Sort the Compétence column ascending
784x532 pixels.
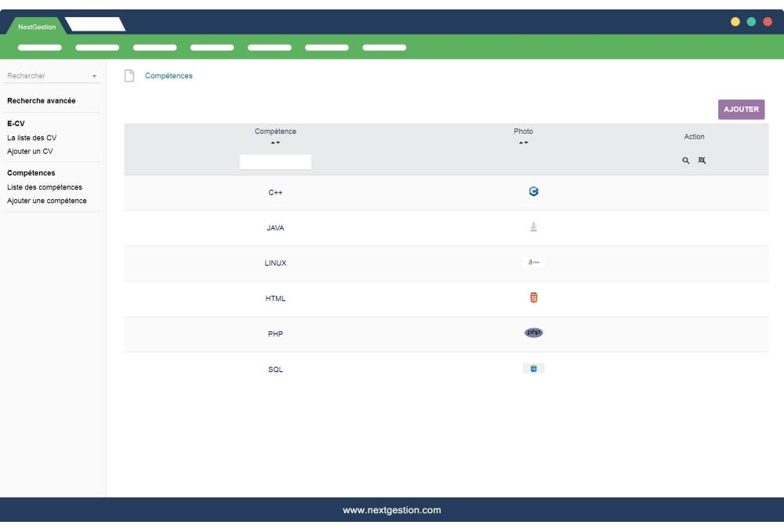[x=272, y=141]
